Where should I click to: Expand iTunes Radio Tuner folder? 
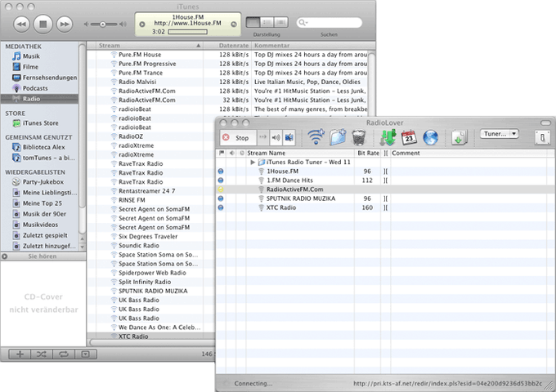pos(253,163)
